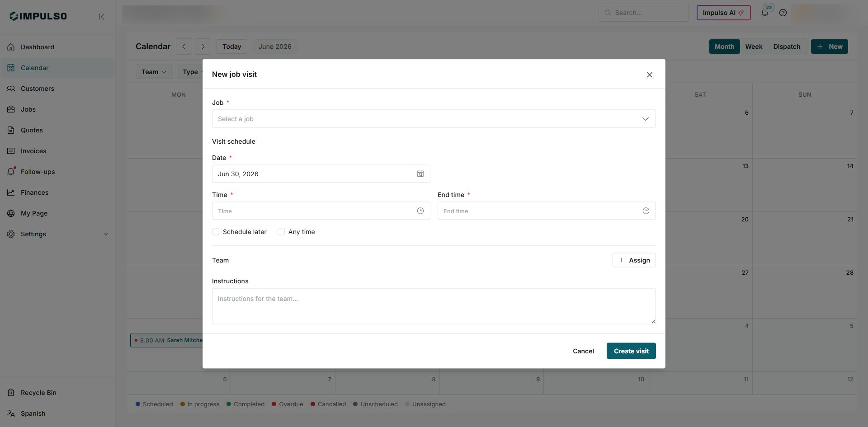The image size is (868, 427).
Task: Open Impulso AI assistant
Action: (x=723, y=13)
